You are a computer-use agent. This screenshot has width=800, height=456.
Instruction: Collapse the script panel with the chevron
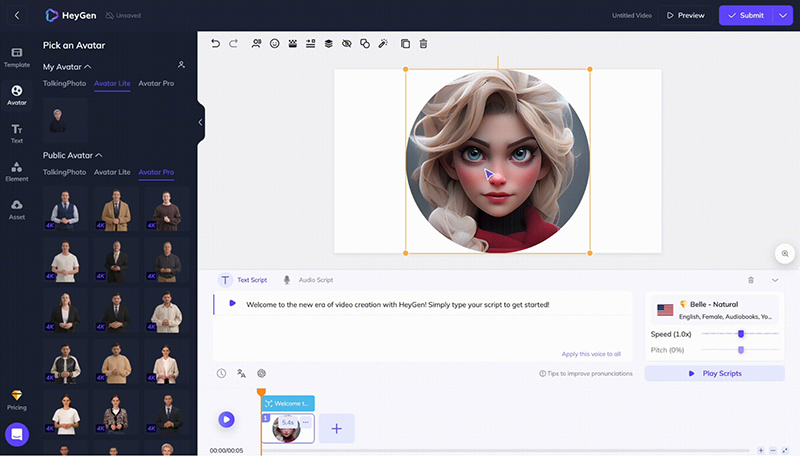pos(775,281)
